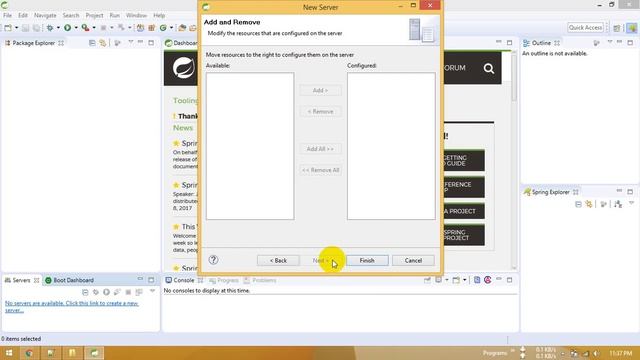The image size is (640, 360).
Task: Open the Windows Start button
Action: coord(9,353)
